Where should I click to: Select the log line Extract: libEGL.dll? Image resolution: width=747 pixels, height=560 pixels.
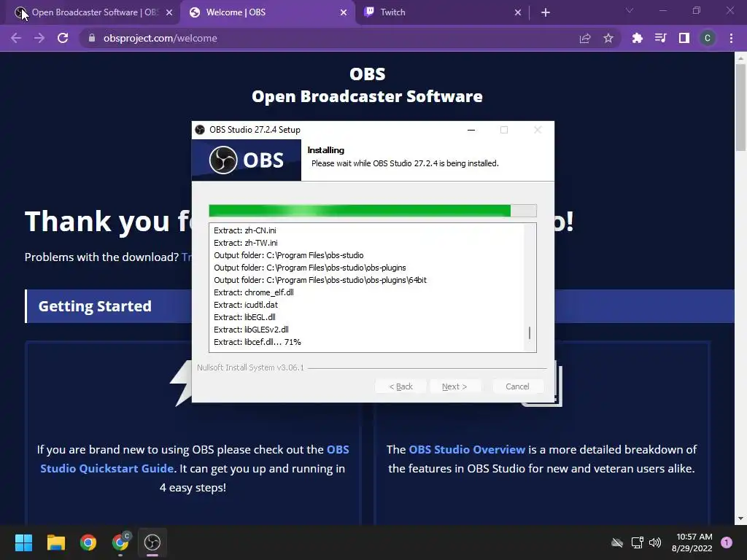244,317
